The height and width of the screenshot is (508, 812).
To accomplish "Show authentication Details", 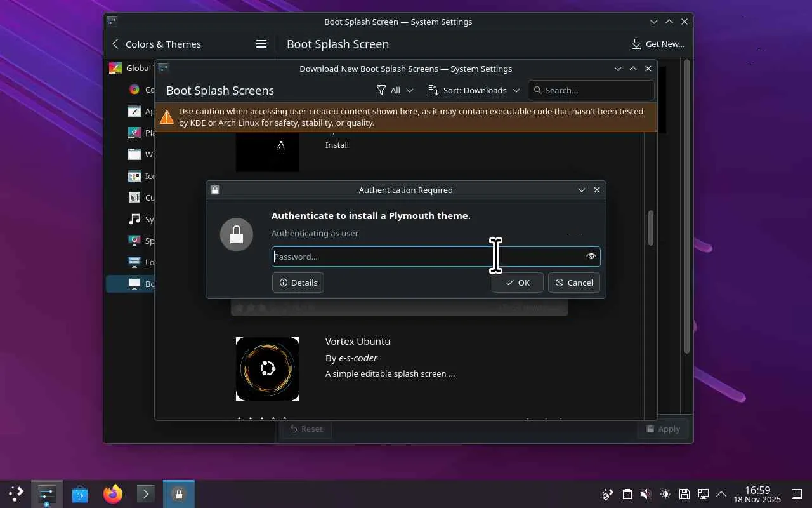I will pos(298,283).
